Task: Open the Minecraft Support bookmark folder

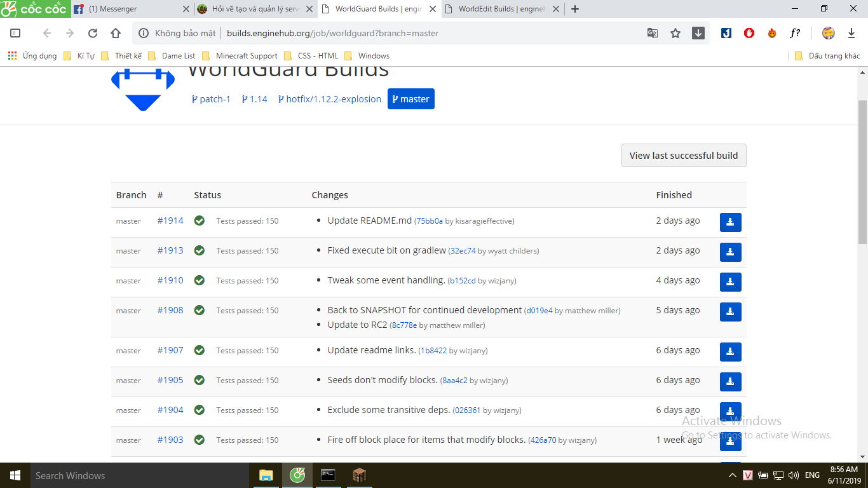Action: pos(240,56)
